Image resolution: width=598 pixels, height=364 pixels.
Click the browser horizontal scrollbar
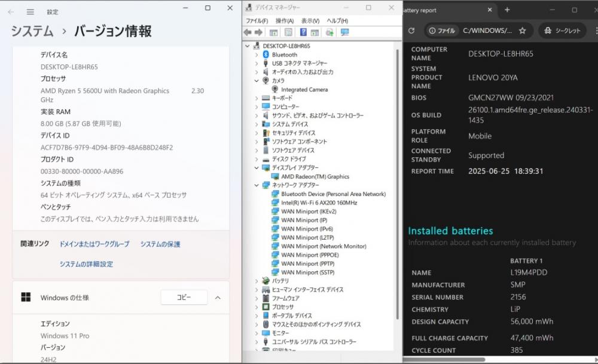[x=444, y=359]
